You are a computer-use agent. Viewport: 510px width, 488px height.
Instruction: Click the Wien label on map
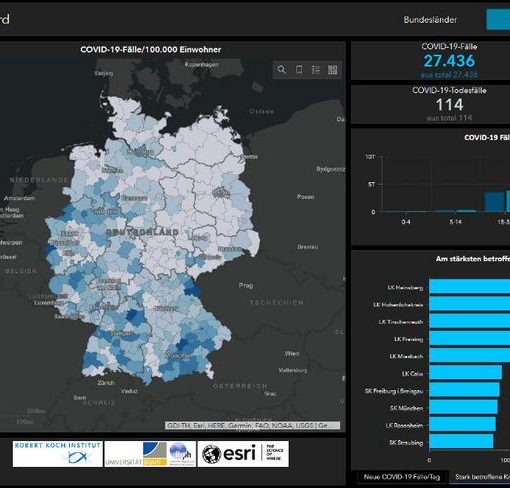292,353
